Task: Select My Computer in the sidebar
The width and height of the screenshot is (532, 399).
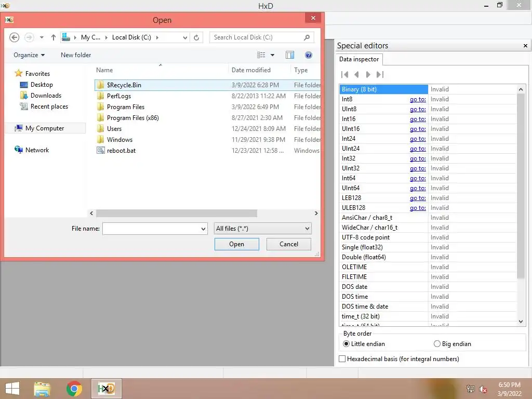Action: [45, 128]
